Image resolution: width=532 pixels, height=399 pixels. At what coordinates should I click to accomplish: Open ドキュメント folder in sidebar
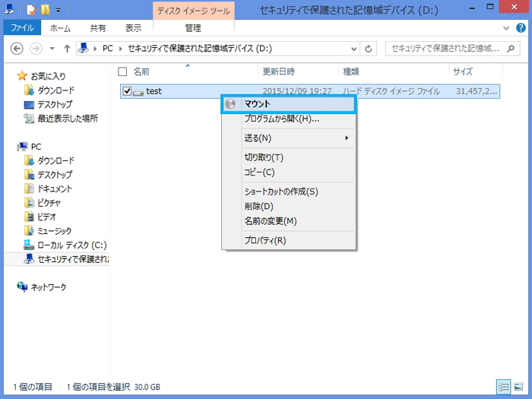55,189
